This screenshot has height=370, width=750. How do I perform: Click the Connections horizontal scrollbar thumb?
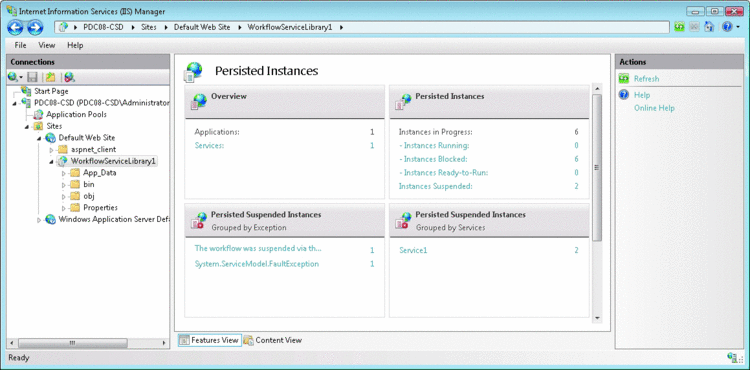(72, 343)
